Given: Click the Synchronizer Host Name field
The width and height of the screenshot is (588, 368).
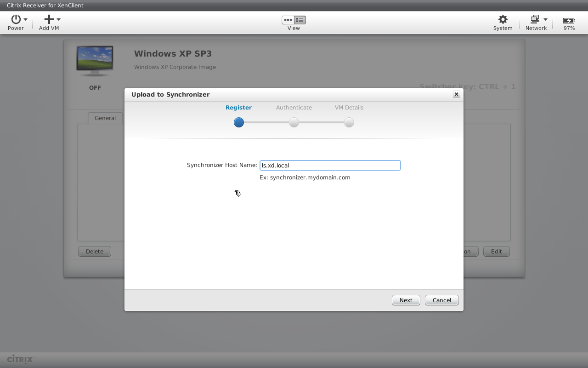Looking at the screenshot, I should tap(330, 165).
